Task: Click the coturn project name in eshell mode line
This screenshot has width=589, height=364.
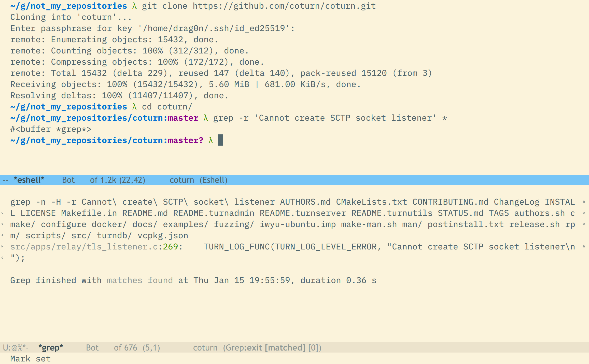Action: (x=182, y=180)
